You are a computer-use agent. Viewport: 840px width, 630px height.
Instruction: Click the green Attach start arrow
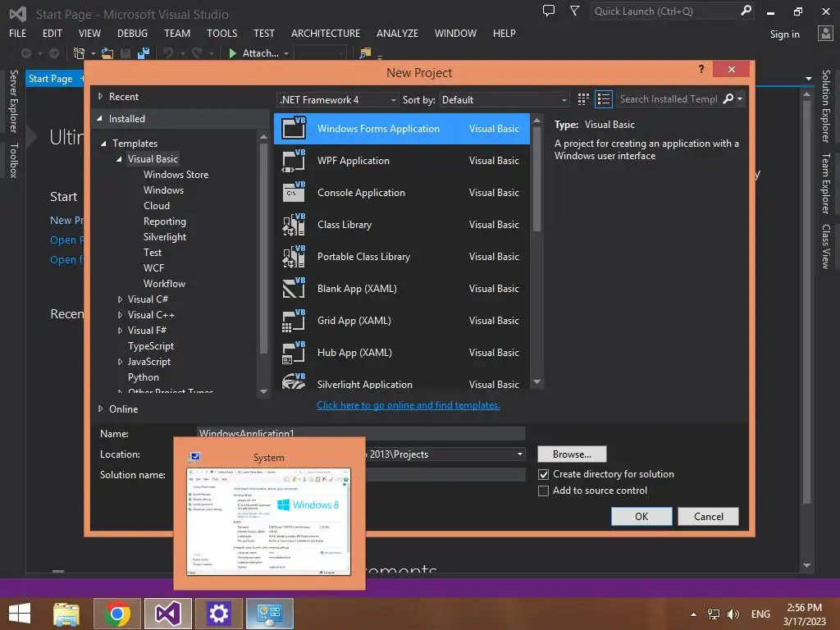click(x=232, y=53)
